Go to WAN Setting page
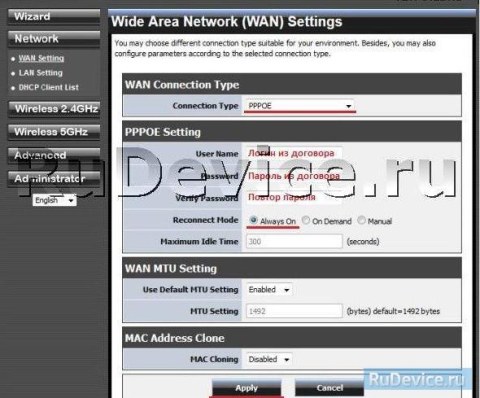 click(41, 58)
